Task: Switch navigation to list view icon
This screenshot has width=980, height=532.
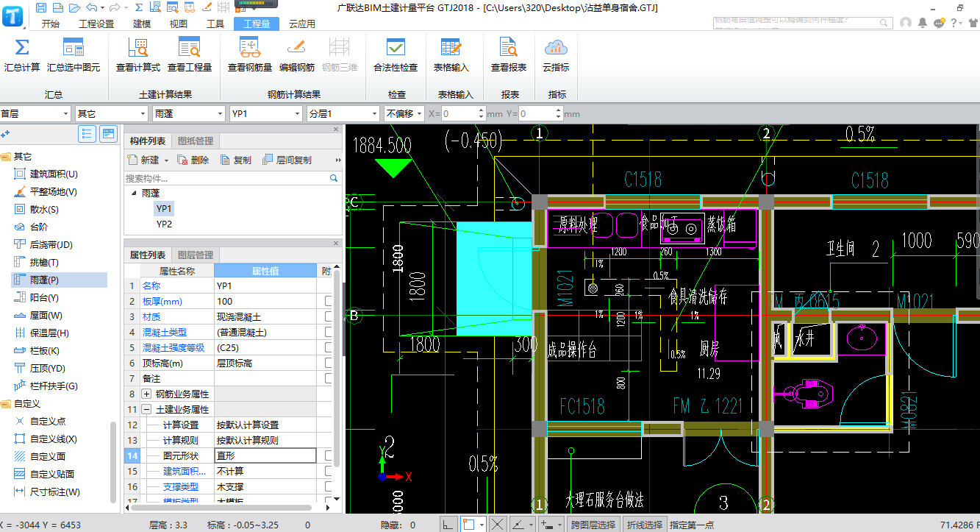Action: click(87, 134)
